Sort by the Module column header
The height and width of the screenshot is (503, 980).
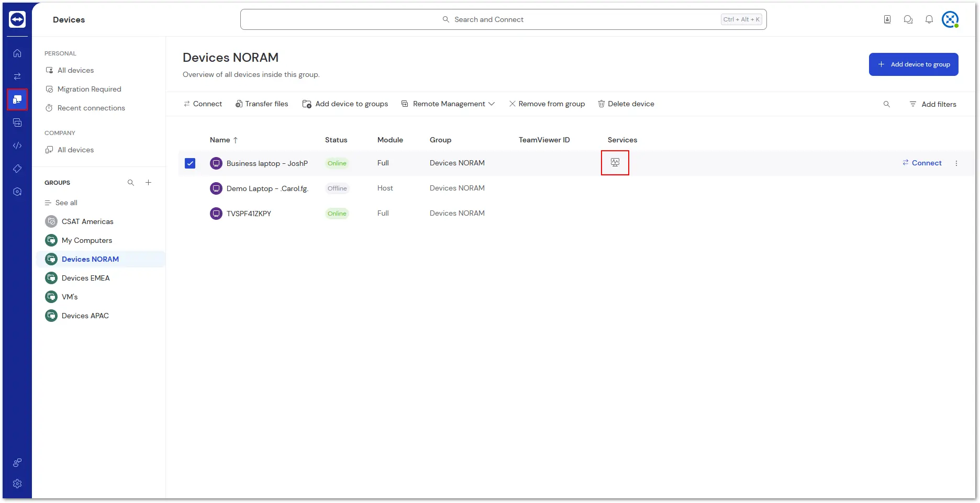390,140
